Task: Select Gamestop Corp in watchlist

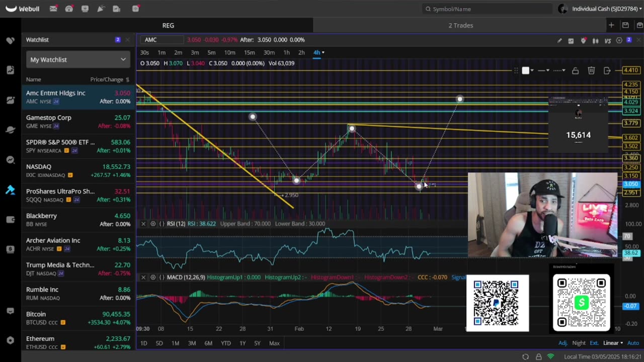Action: coord(78,121)
